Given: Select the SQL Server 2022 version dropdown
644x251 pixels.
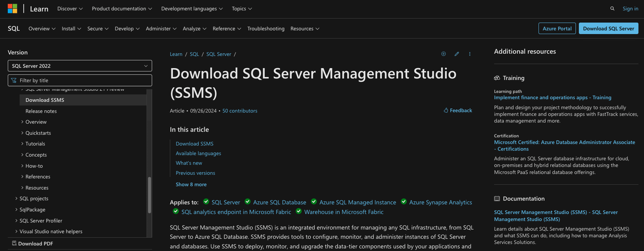Looking at the screenshot, I should (80, 66).
